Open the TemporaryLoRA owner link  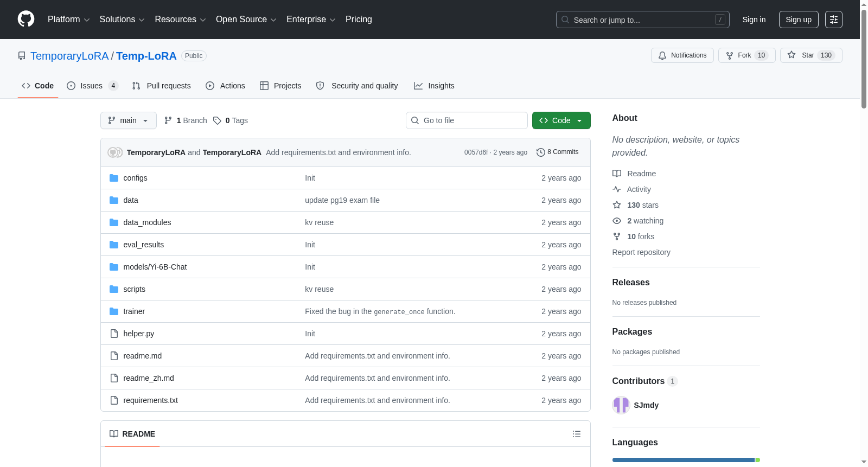click(x=69, y=56)
